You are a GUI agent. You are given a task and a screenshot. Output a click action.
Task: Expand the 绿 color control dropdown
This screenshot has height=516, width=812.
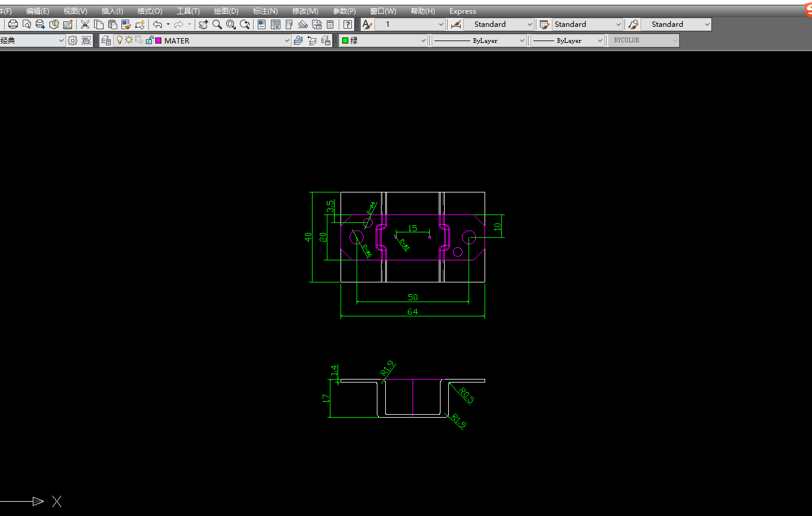click(423, 41)
